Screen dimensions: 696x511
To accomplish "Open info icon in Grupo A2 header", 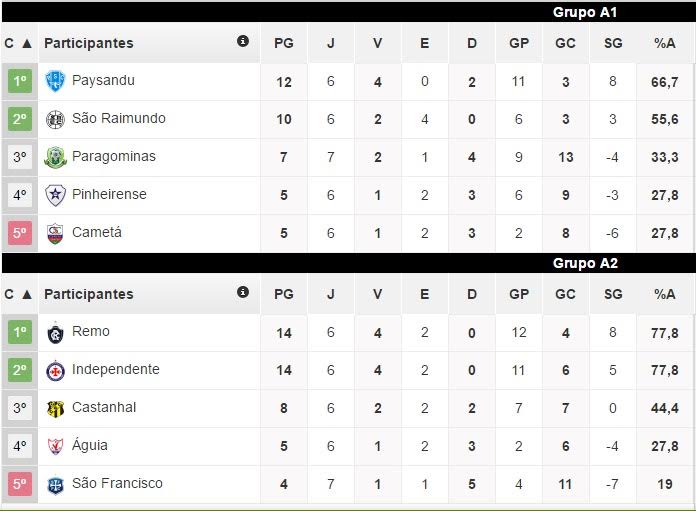I will tap(242, 293).
